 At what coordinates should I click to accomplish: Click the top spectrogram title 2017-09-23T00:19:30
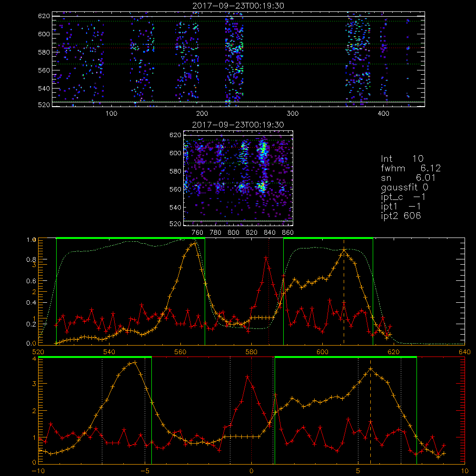click(x=238, y=6)
